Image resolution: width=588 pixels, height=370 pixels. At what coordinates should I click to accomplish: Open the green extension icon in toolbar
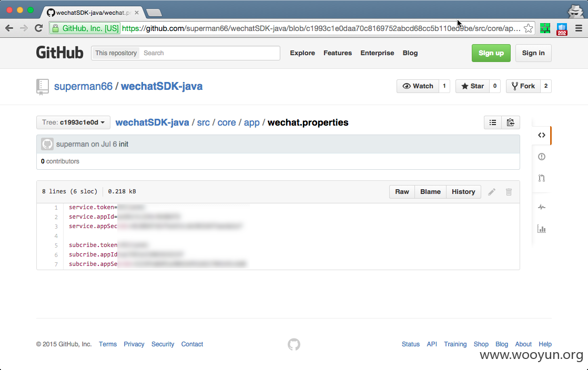tap(545, 28)
